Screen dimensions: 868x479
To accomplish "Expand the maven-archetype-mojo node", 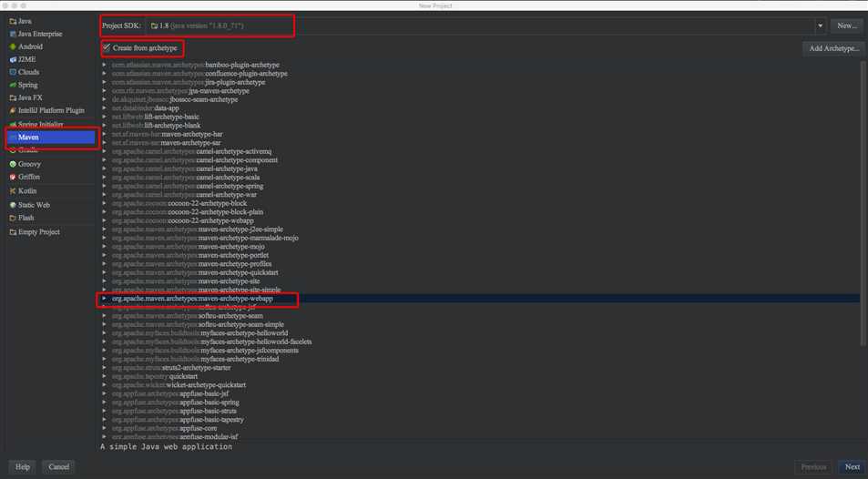I will pyautogui.click(x=104, y=247).
